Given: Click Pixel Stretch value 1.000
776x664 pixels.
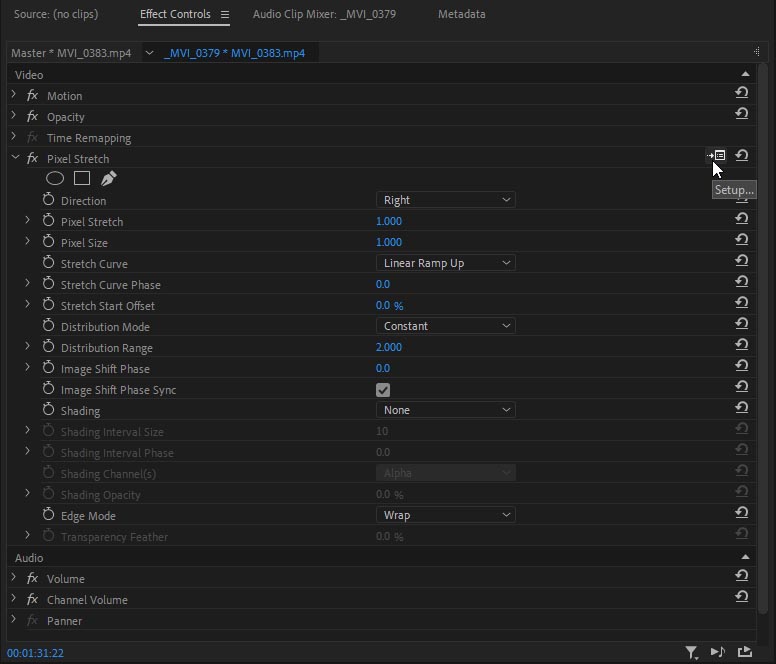Looking at the screenshot, I should tap(389, 221).
